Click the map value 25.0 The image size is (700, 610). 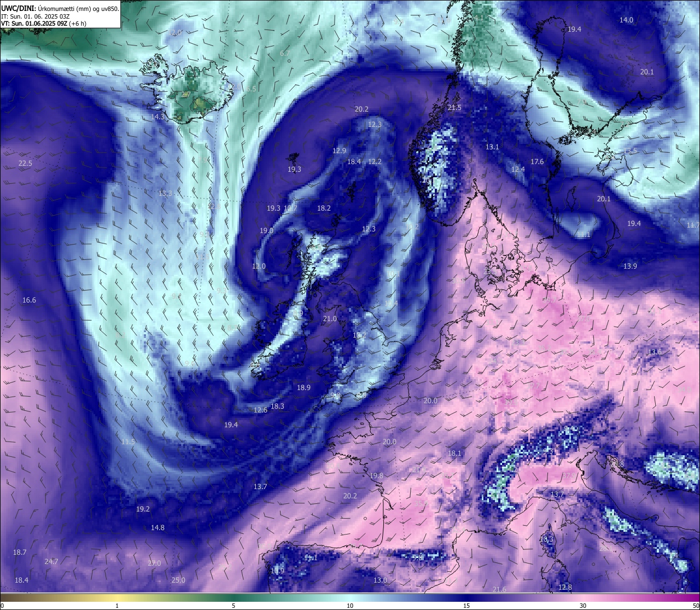[x=178, y=580]
